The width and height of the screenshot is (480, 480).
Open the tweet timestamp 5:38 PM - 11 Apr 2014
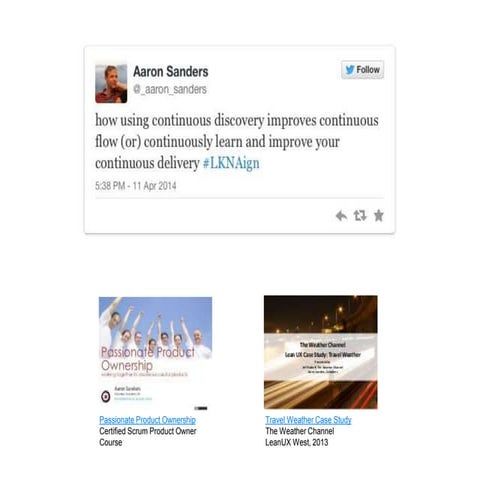(x=136, y=186)
